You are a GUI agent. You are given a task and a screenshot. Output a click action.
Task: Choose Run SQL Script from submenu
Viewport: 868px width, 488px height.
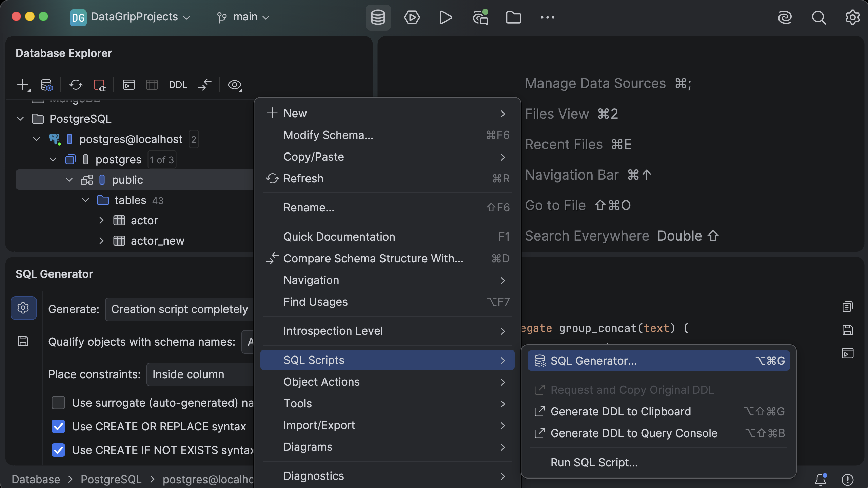[658, 462]
